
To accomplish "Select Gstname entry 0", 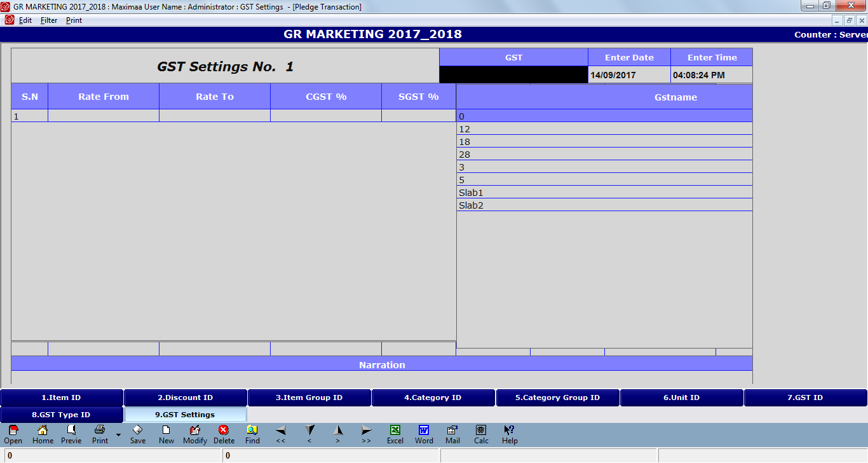I will tap(604, 116).
